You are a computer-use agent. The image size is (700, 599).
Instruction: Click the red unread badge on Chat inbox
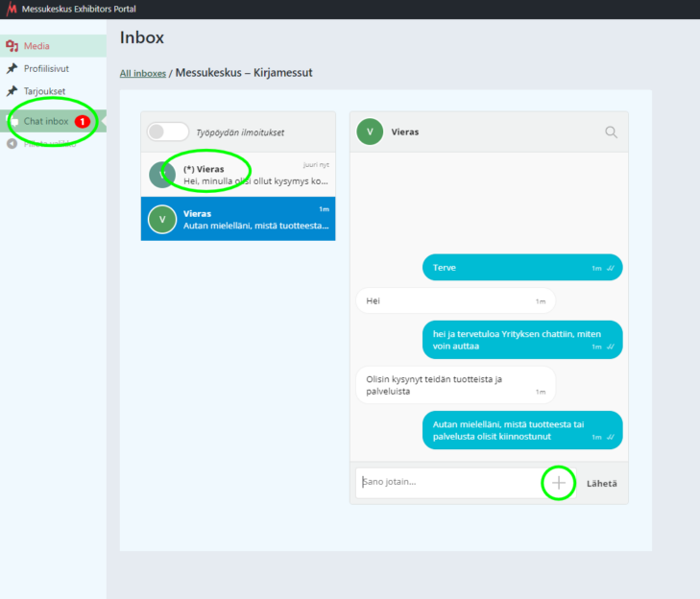(82, 122)
